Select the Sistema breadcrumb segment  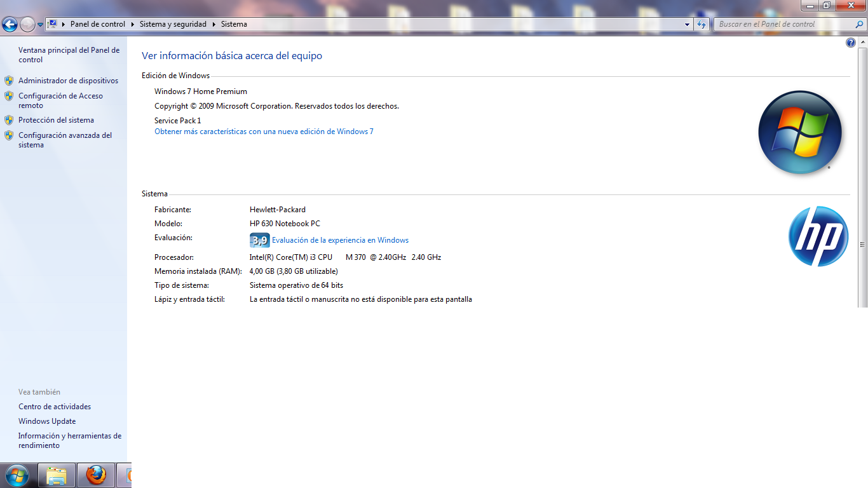pos(234,24)
